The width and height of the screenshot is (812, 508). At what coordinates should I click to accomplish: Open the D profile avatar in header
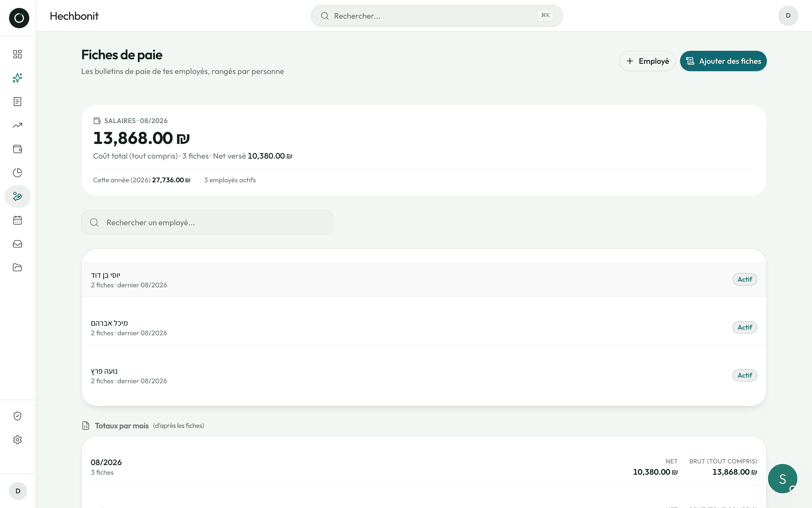[788, 16]
